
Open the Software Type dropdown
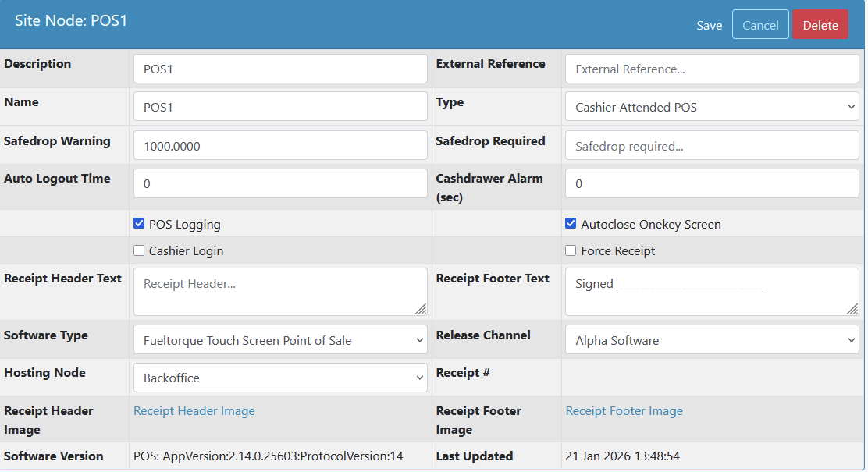pos(280,339)
